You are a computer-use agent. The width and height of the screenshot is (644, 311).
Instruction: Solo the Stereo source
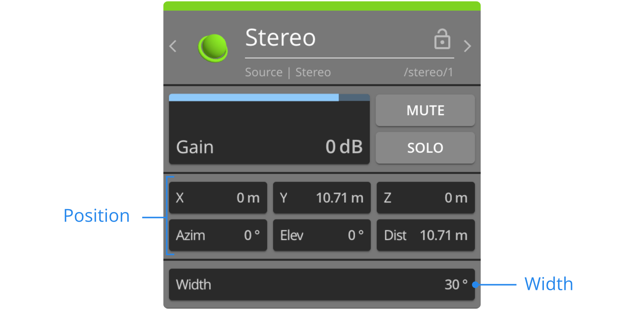point(425,148)
